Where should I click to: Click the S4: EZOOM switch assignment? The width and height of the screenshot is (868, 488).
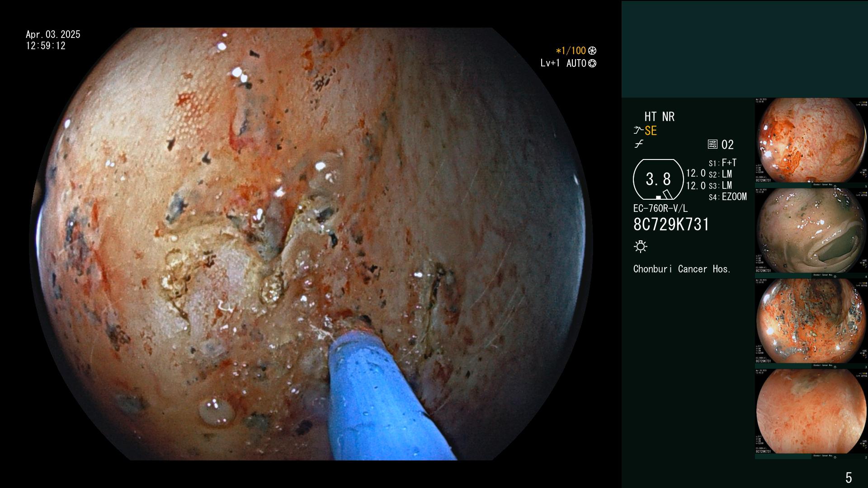click(x=728, y=197)
